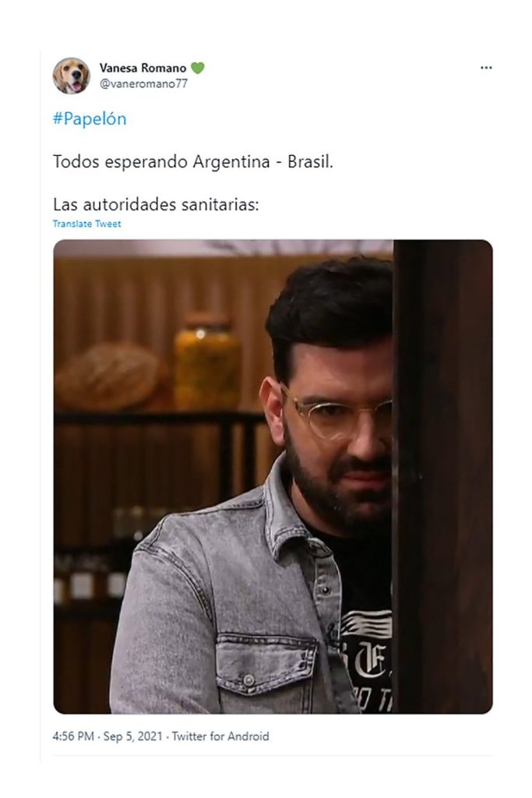532x798 pixels.
Task: Click the Sep 5, 2021 date
Action: pos(132,736)
